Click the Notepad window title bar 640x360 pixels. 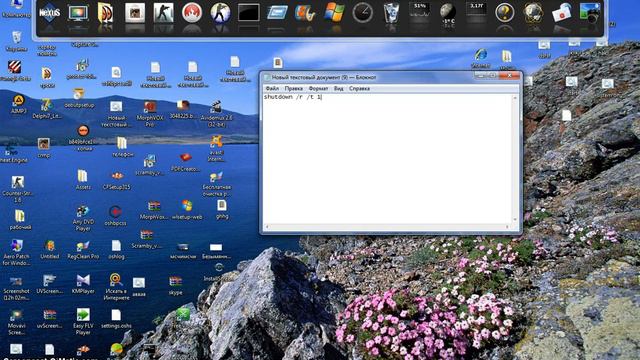coord(367,77)
